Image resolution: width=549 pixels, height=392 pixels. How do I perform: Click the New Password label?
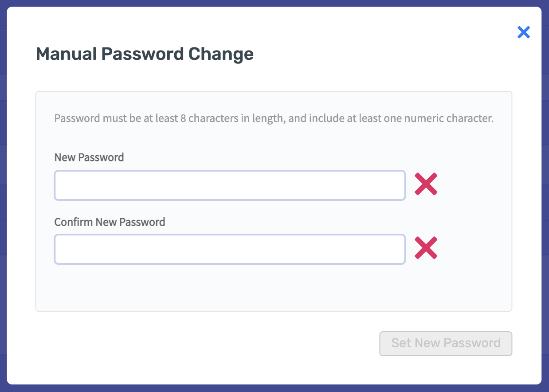89,157
